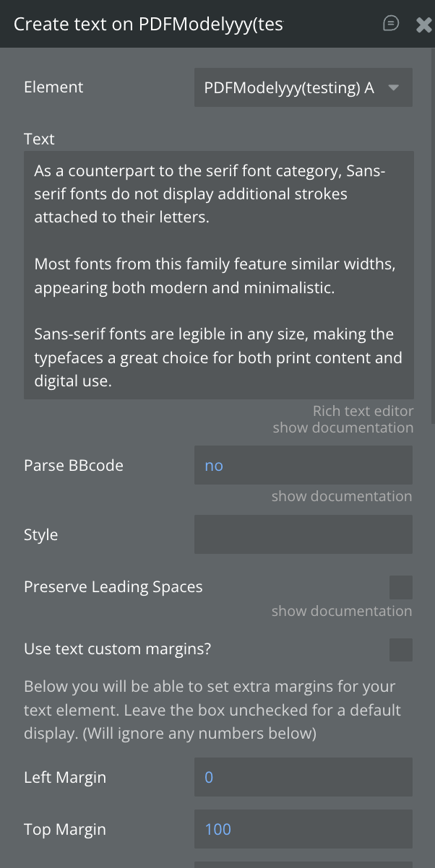435x868 pixels.
Task: Show documentation under Rich text editor
Action: click(x=343, y=428)
